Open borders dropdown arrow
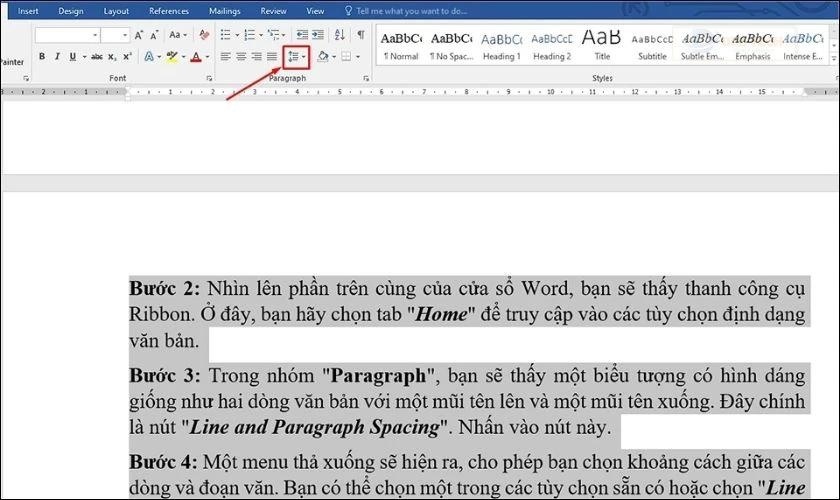Screen dimensions: 840x500 coord(358,56)
